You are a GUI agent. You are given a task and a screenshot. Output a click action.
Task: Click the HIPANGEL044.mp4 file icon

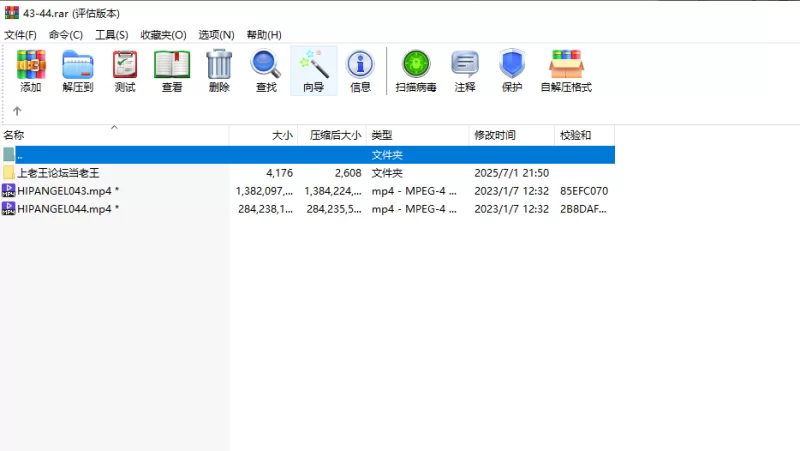tap(8, 209)
